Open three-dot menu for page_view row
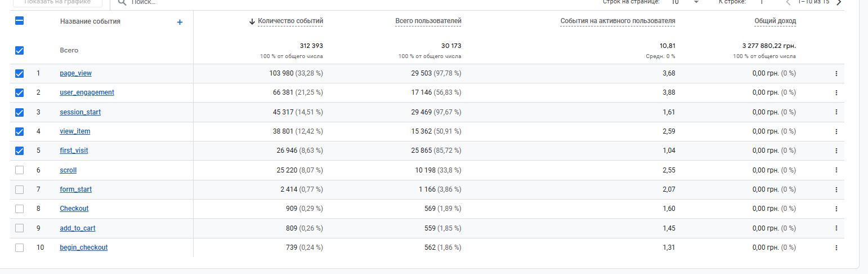The image size is (868, 274). click(836, 73)
